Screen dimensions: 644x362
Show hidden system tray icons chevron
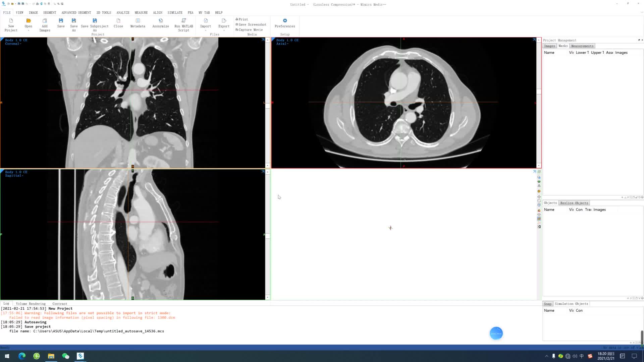(x=547, y=356)
